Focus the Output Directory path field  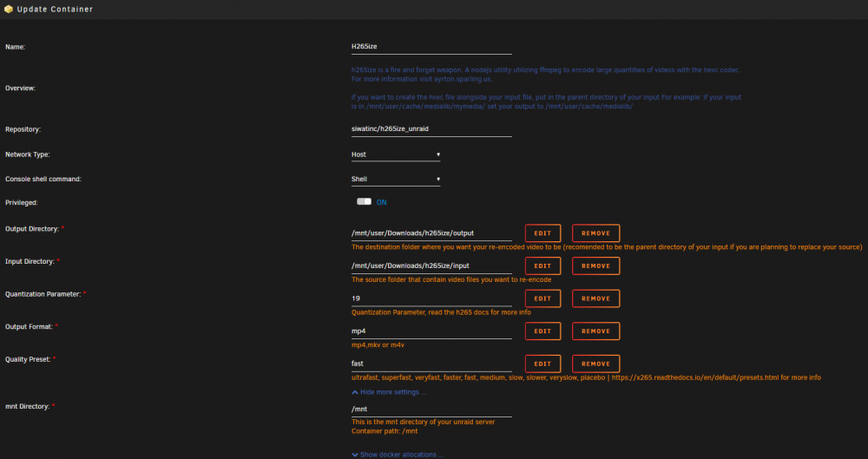point(431,233)
